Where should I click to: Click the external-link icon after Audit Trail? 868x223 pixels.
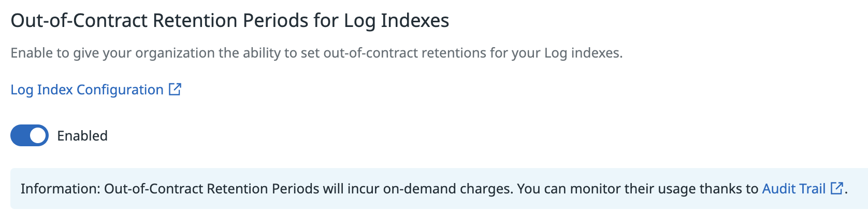(x=836, y=188)
